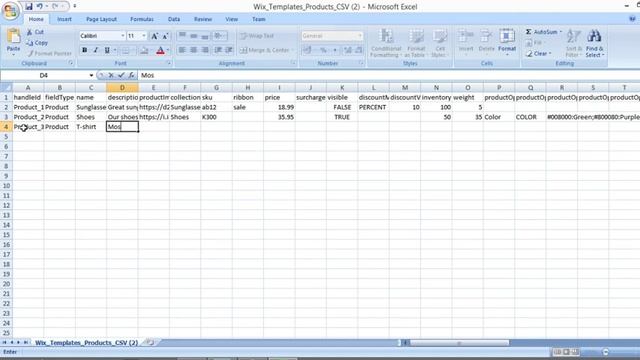This screenshot has height=360, width=640.
Task: Select all cells with corner button
Action: [6, 87]
